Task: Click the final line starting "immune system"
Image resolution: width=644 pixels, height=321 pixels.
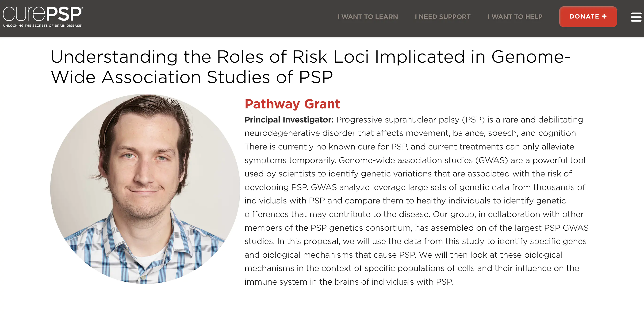Action: 349,282
